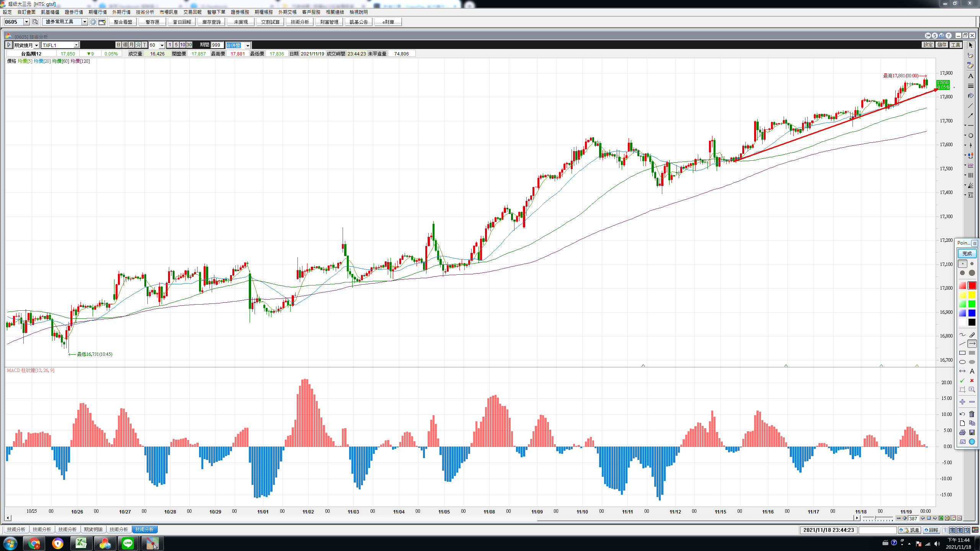Select the eraser tool in drawing palette

[x=972, y=335]
